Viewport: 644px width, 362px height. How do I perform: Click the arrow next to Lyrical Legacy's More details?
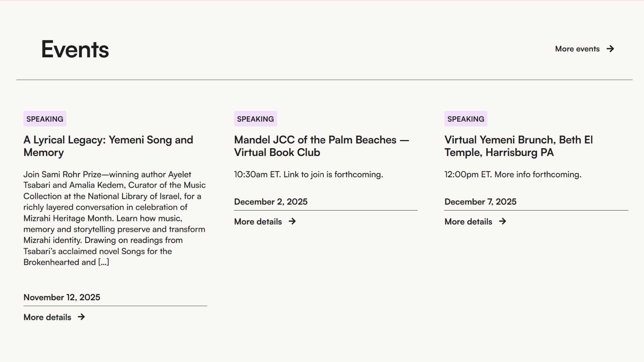(81, 317)
